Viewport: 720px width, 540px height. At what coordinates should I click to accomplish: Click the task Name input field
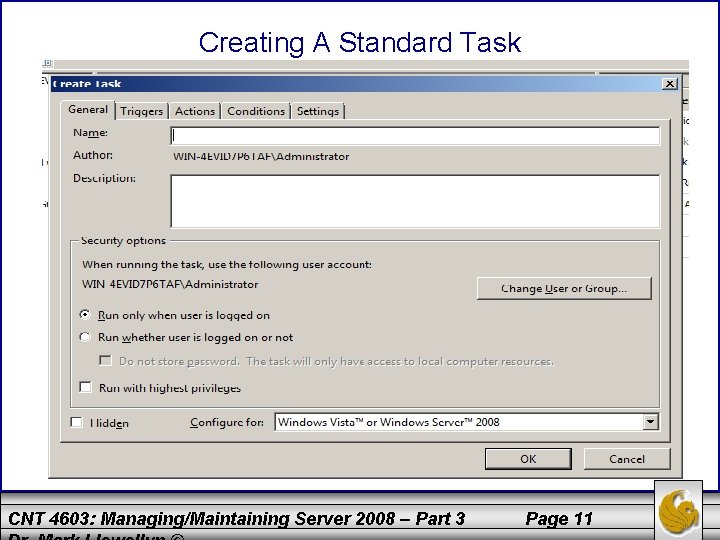(415, 136)
